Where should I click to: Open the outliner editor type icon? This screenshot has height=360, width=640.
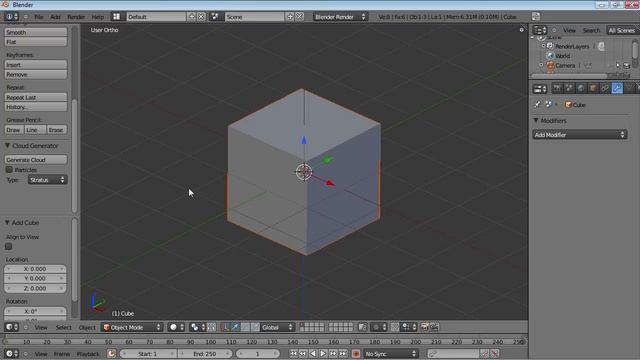click(x=540, y=30)
